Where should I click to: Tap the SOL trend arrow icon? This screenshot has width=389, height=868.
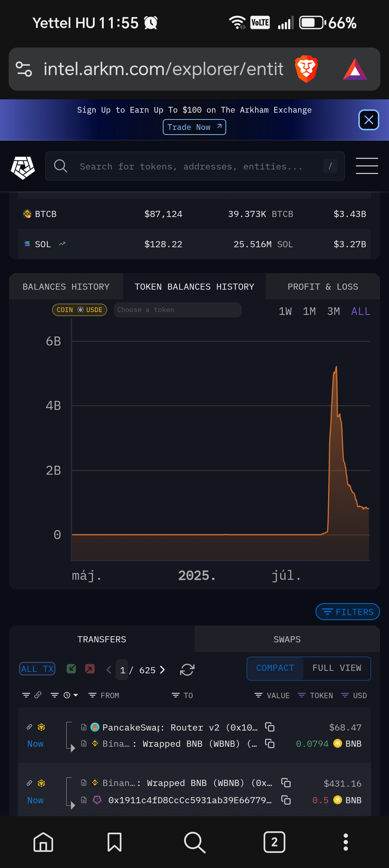pyautogui.click(x=62, y=244)
